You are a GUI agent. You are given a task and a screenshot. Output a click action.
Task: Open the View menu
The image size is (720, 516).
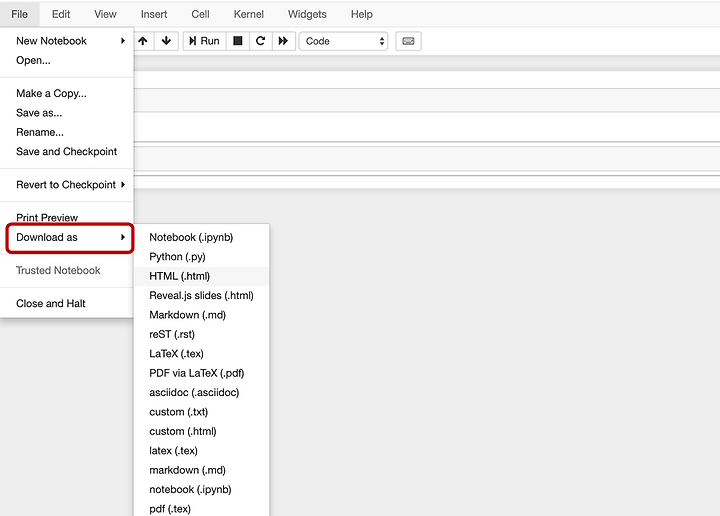[x=105, y=14]
